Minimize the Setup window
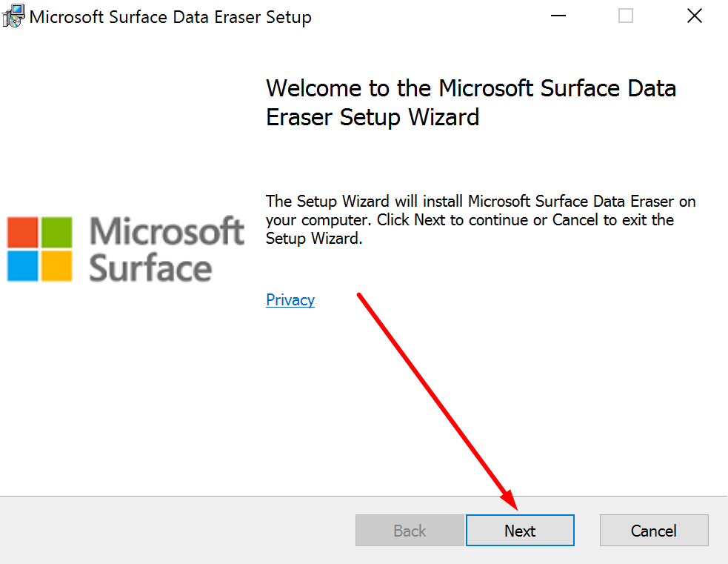This screenshot has height=564, width=728. tap(558, 16)
